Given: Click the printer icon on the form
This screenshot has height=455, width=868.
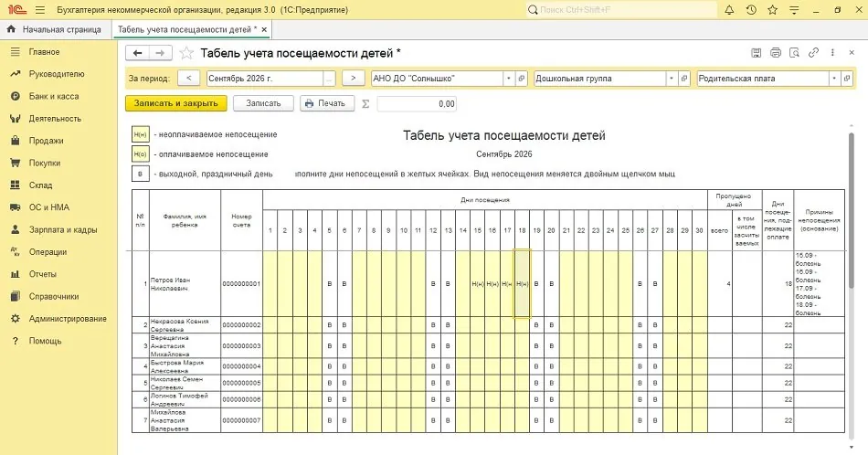Looking at the screenshot, I should 776,53.
